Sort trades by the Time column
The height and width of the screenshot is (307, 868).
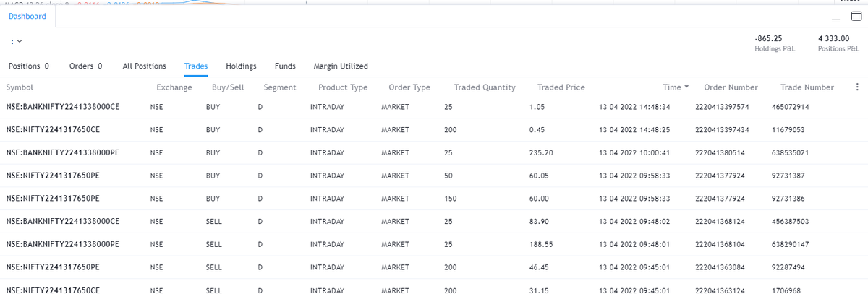pos(676,87)
